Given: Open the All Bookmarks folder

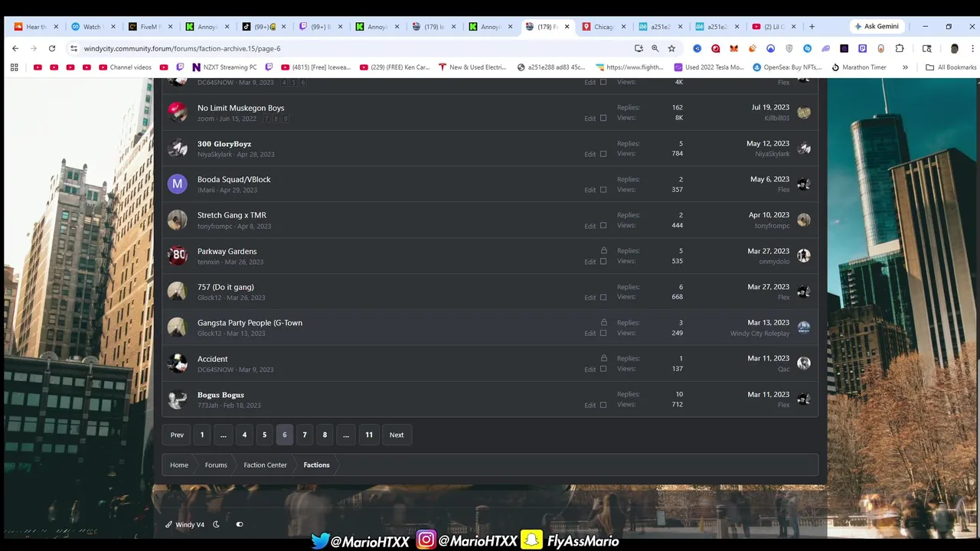Looking at the screenshot, I should click(x=951, y=67).
